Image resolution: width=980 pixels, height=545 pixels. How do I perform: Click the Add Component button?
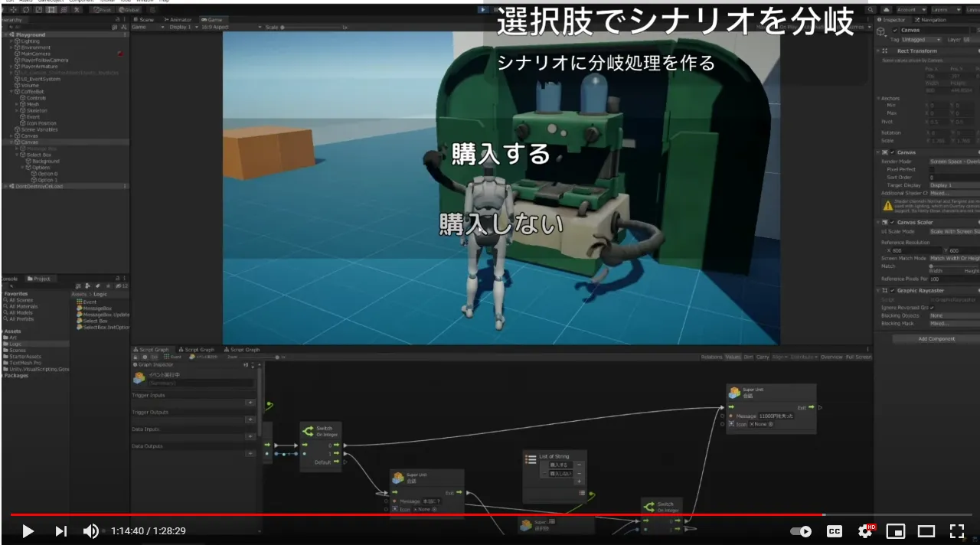point(936,338)
